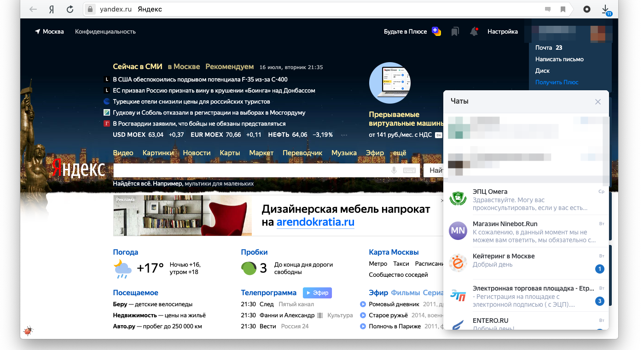Viewport: 644px width, 350px height.
Task: Open headline about F-35 and С-400
Action: tap(200, 79)
